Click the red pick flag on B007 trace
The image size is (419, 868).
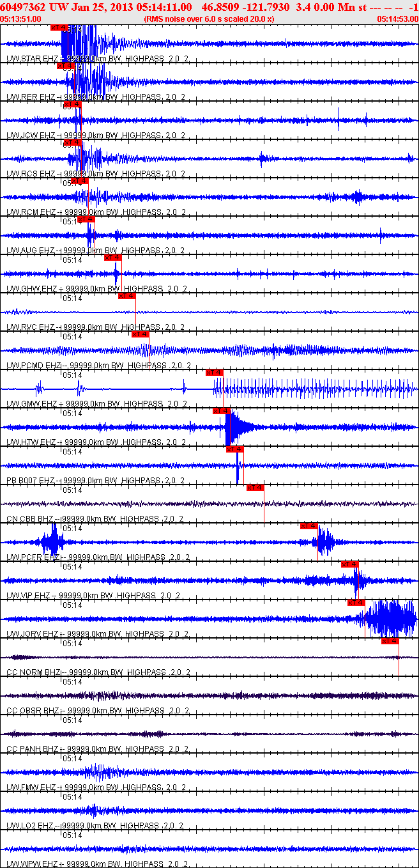click(235, 449)
